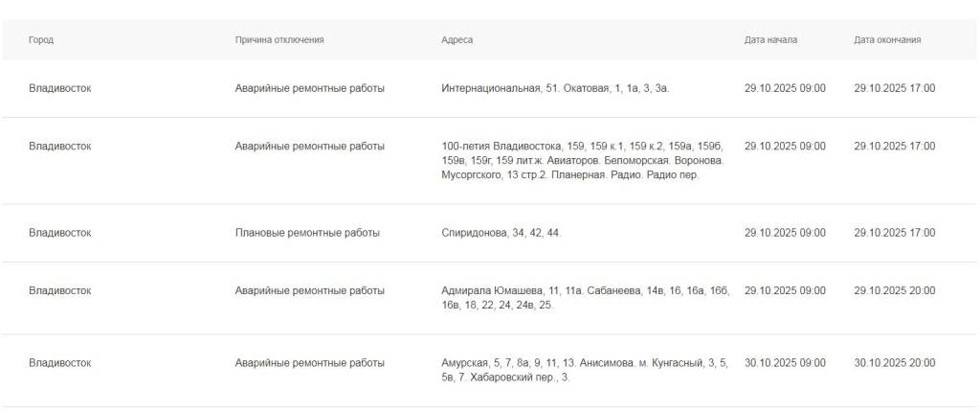Screen dimensions: 980x412
Task: Click the start date "30.10.2025 09:00"
Action: 785,363
